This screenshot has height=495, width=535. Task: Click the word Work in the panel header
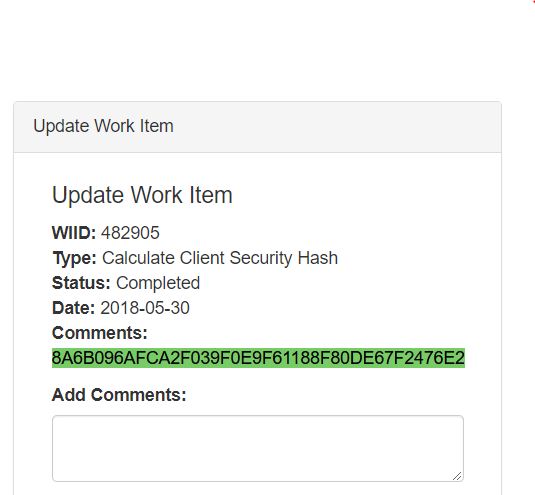click(114, 126)
